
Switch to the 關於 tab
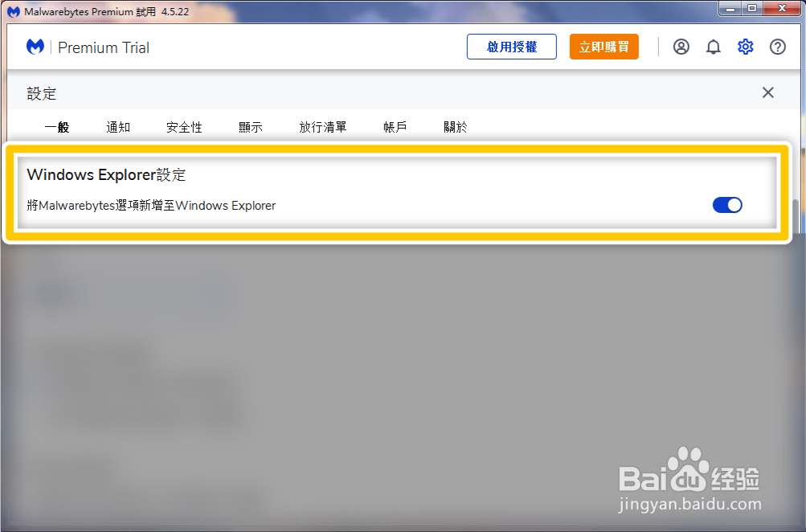tap(456, 127)
